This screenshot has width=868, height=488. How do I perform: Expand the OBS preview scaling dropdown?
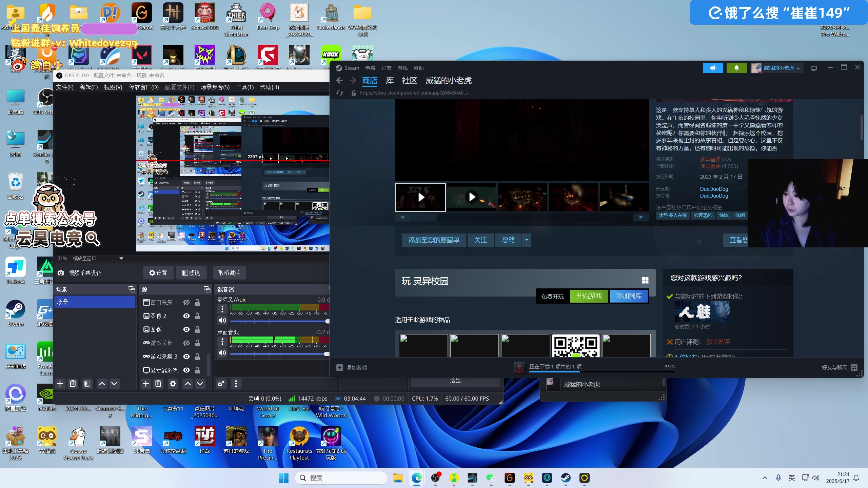click(121, 258)
